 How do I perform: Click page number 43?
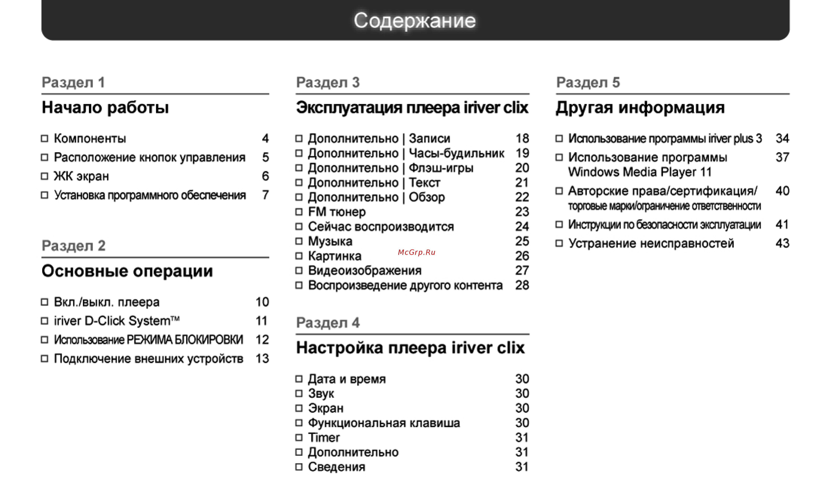point(782,244)
